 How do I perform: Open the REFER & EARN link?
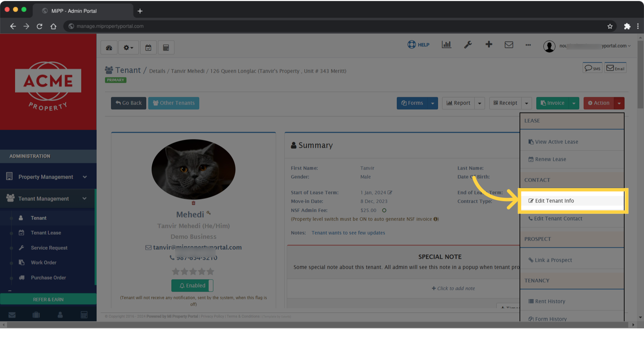click(48, 299)
